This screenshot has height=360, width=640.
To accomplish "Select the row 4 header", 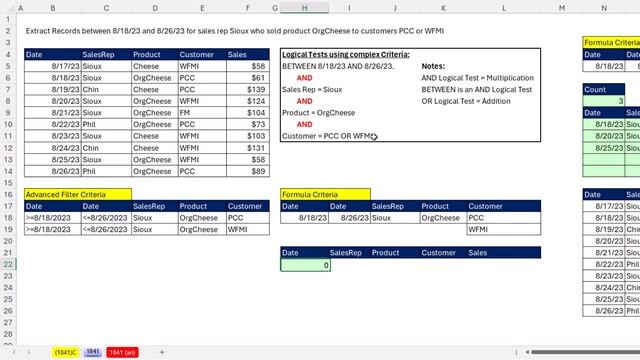I will (x=8, y=54).
